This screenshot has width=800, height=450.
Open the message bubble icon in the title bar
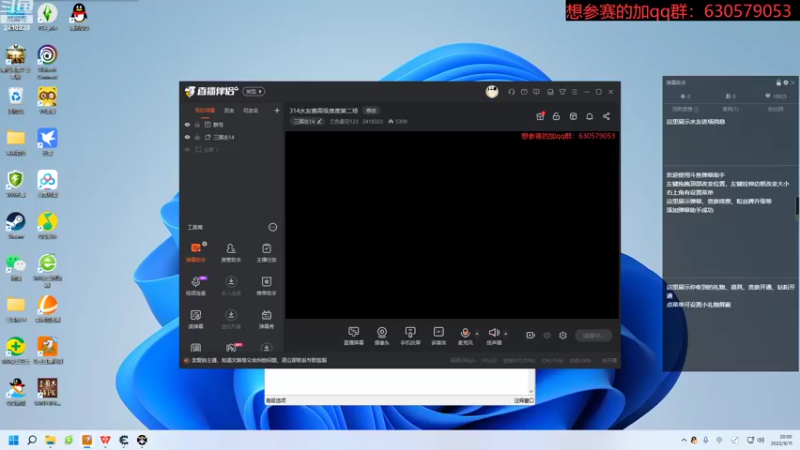536,92
